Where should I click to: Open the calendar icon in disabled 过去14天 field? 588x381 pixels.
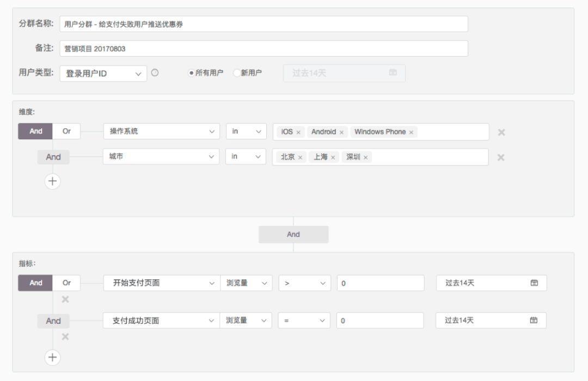pos(393,72)
